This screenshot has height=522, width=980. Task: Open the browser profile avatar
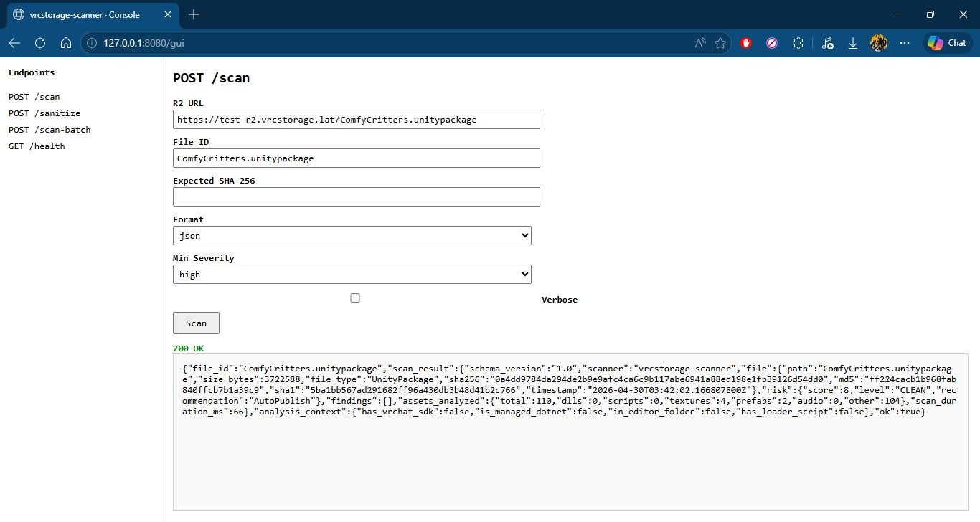coord(879,43)
